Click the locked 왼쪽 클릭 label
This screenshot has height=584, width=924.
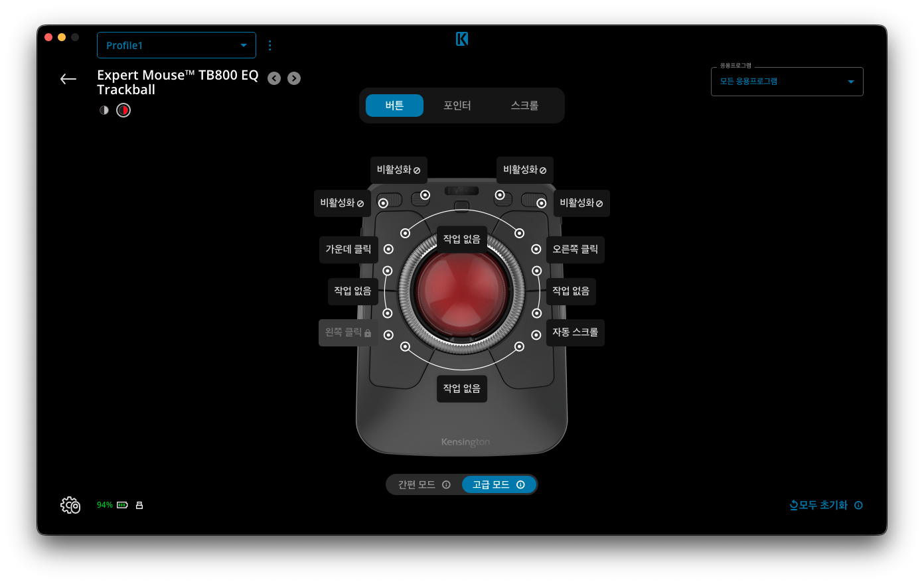click(348, 332)
